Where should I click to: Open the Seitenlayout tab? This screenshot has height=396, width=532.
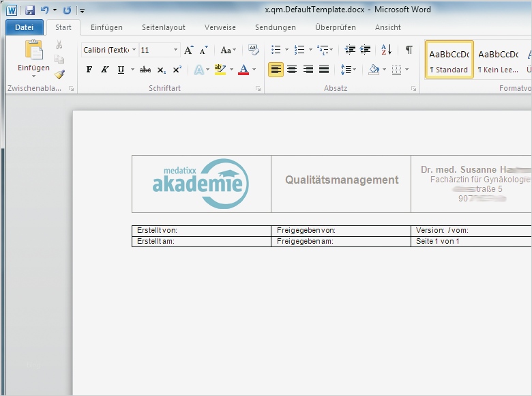point(163,27)
